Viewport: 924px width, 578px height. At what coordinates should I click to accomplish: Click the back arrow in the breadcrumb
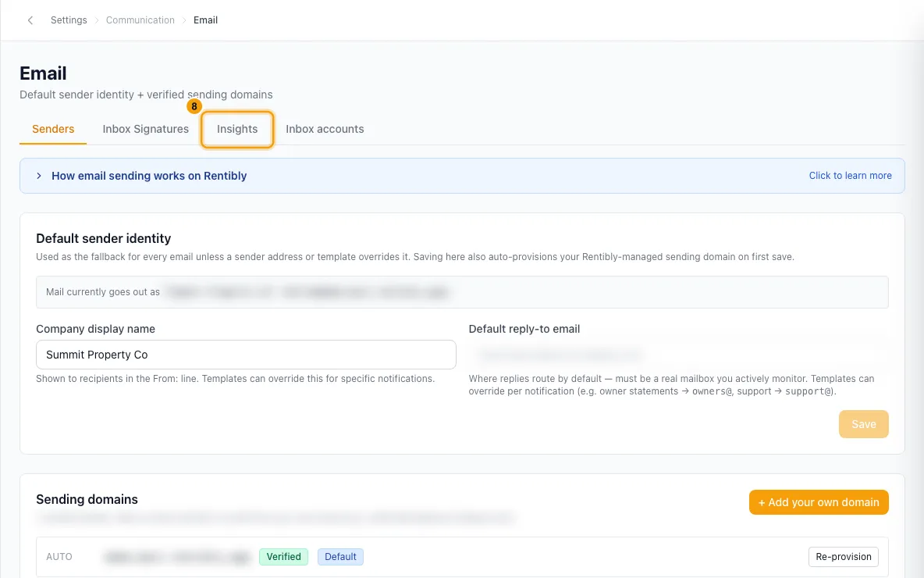(30, 20)
